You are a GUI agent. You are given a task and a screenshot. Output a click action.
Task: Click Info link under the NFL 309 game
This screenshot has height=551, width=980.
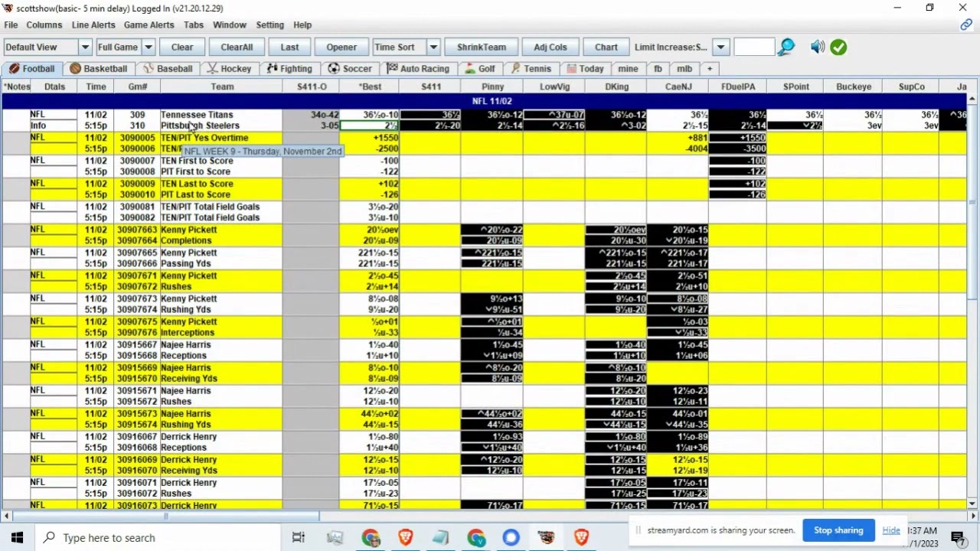(38, 126)
